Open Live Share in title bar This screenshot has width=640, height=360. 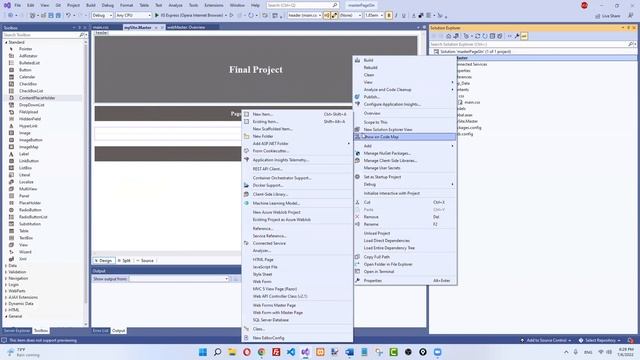click(x=608, y=16)
